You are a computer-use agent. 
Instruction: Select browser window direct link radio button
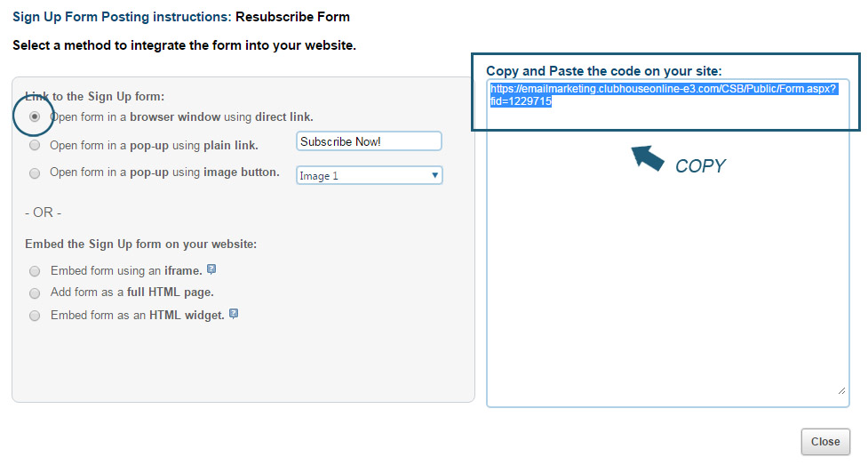pos(35,116)
